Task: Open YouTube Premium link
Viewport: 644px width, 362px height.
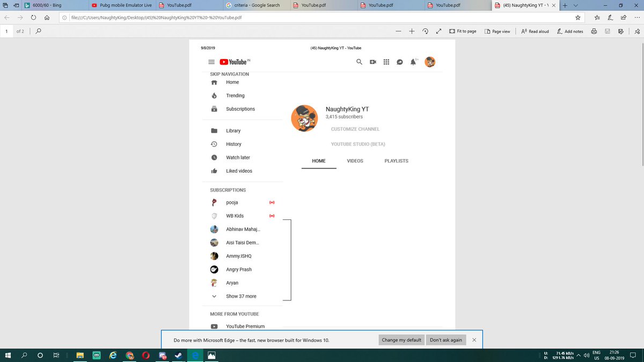Action: [x=245, y=326]
